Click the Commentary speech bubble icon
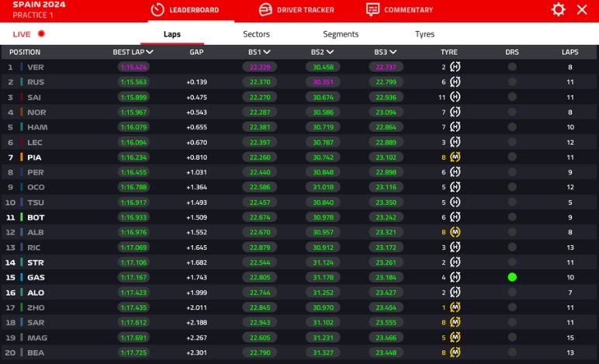The image size is (599, 364). point(372,10)
